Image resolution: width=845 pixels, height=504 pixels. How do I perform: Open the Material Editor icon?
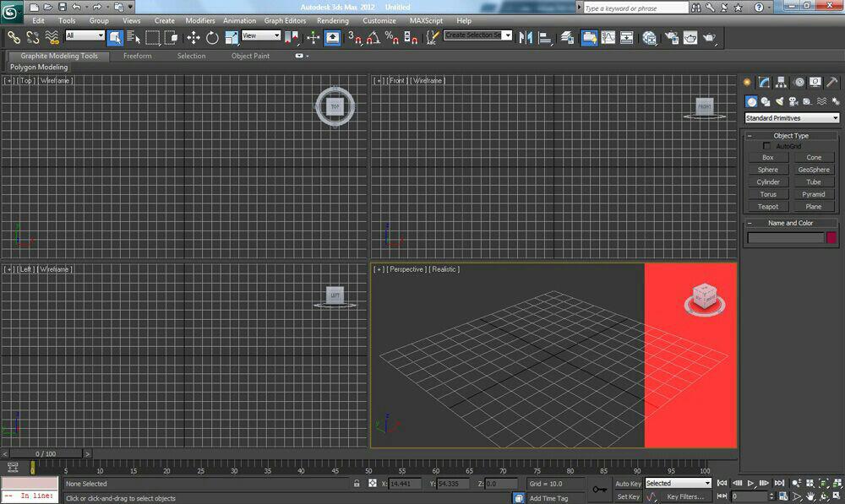pyautogui.click(x=649, y=37)
